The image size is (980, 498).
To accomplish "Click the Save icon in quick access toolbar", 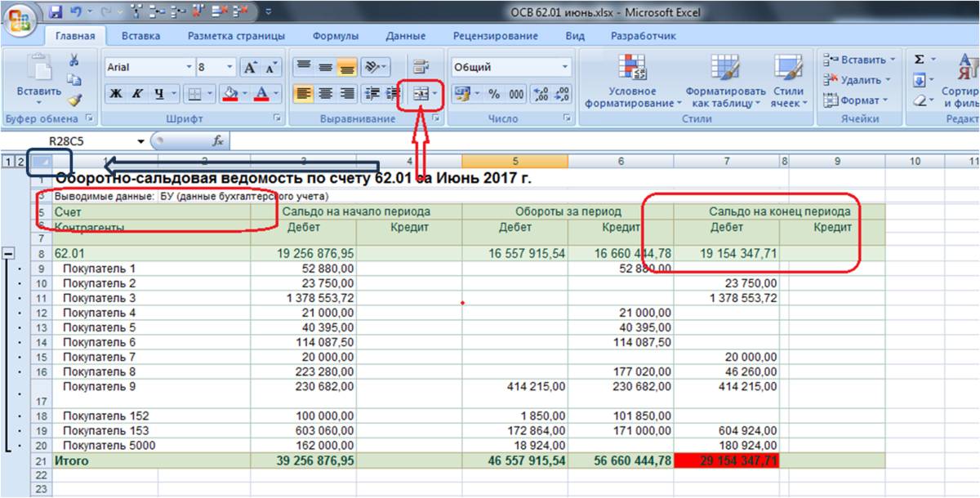I will click(56, 12).
